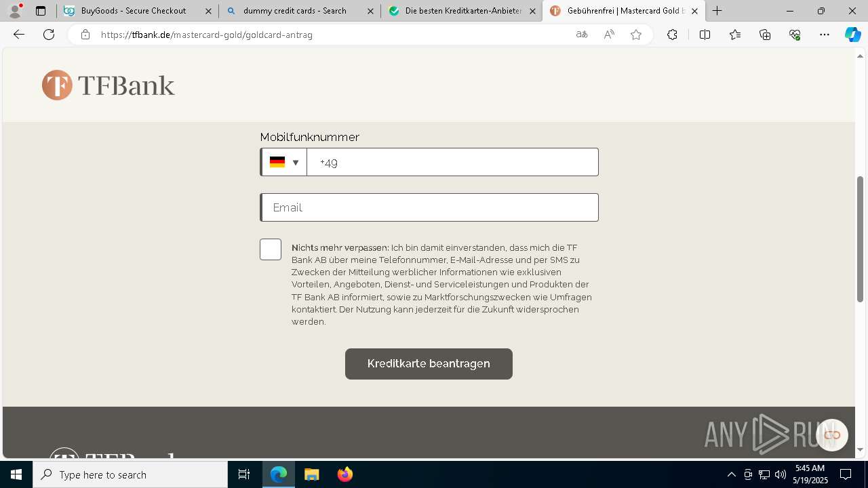Open the Copilot sidebar icon
Viewport: 868px width, 488px height.
852,35
